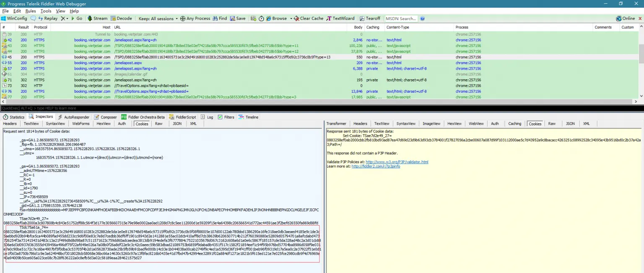Select session 61 /images/calendar.gif
The height and width of the screenshot is (273, 644).
click(319, 74)
